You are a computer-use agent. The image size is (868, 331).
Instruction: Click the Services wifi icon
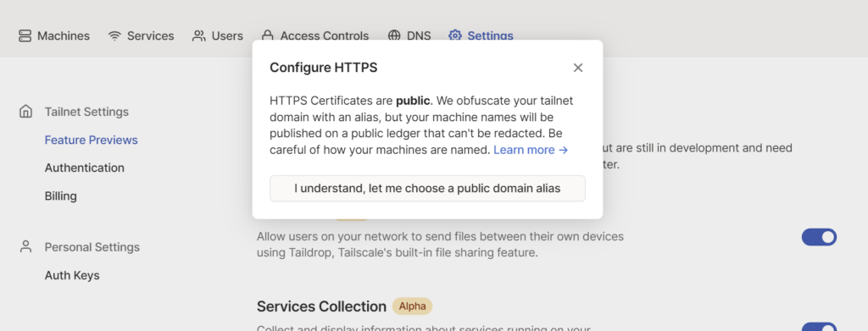(114, 36)
